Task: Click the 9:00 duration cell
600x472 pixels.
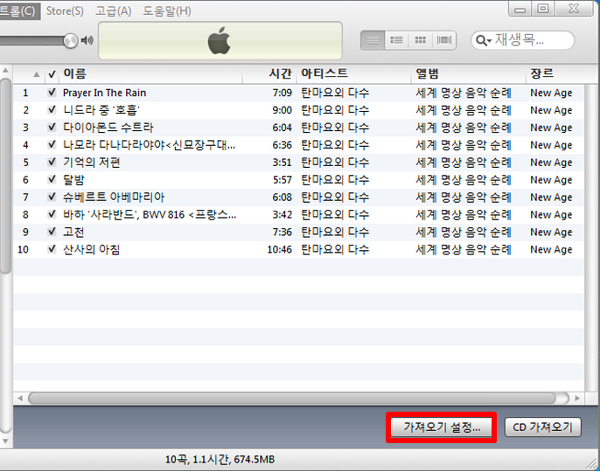Action: [282, 110]
